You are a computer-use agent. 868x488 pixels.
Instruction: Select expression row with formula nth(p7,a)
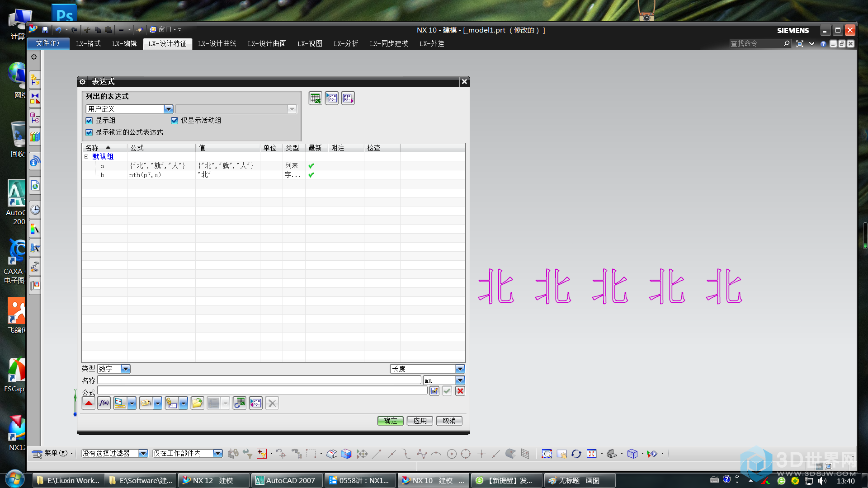(274, 175)
